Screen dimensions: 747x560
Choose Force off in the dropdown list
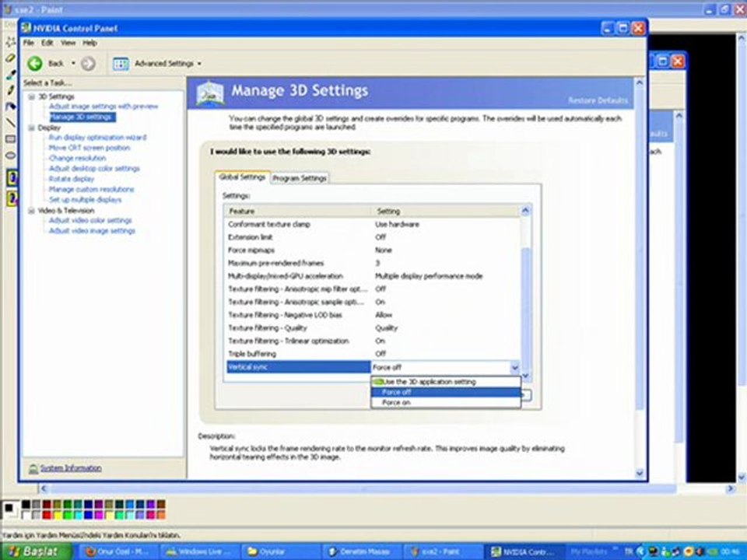446,392
